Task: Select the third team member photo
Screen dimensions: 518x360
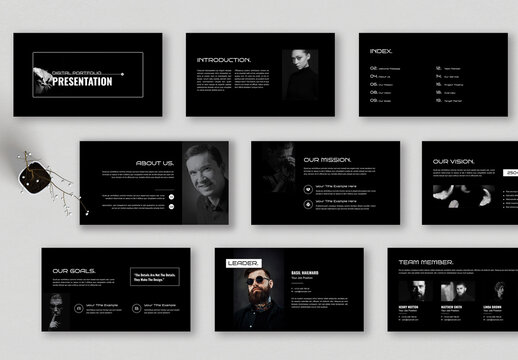Action: point(500,291)
